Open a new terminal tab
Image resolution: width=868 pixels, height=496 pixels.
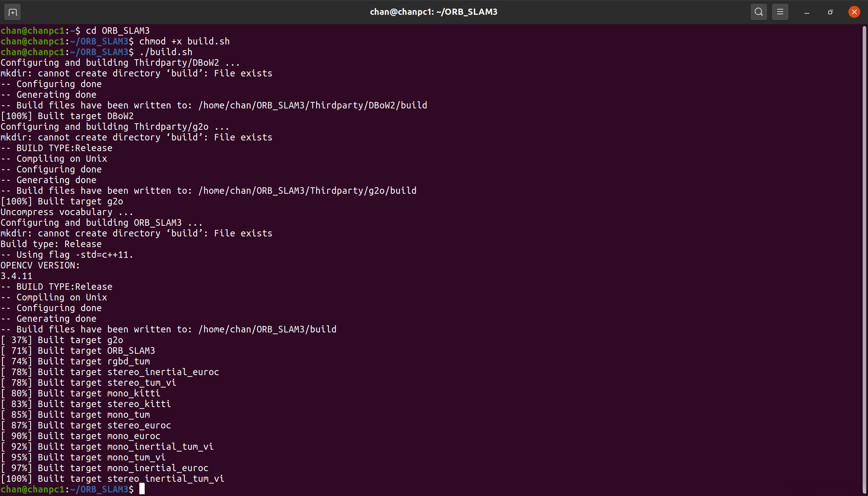pos(13,12)
